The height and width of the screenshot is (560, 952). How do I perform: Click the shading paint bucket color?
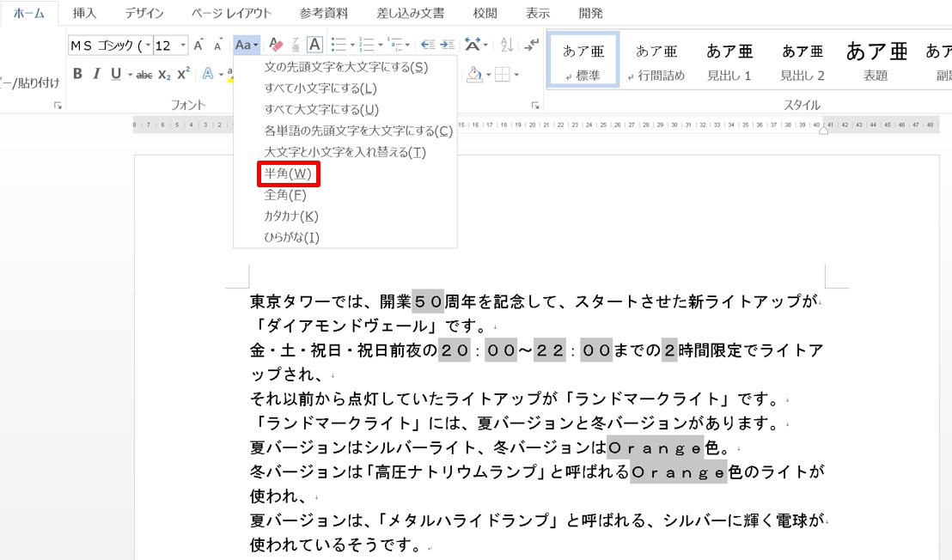pos(474,75)
